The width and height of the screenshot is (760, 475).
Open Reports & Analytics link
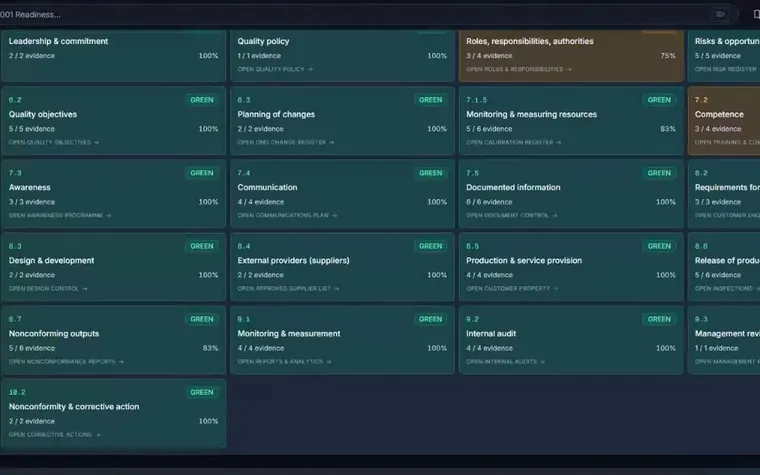click(284, 362)
